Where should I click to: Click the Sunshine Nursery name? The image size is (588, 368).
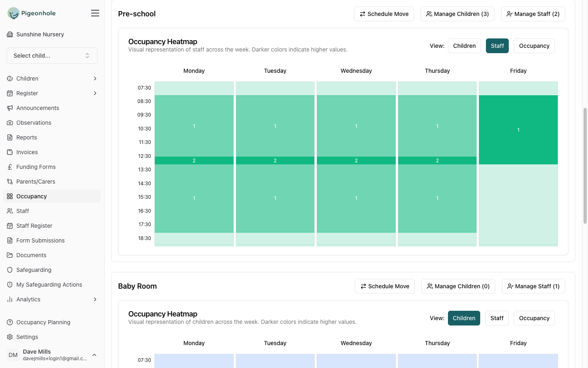[40, 34]
